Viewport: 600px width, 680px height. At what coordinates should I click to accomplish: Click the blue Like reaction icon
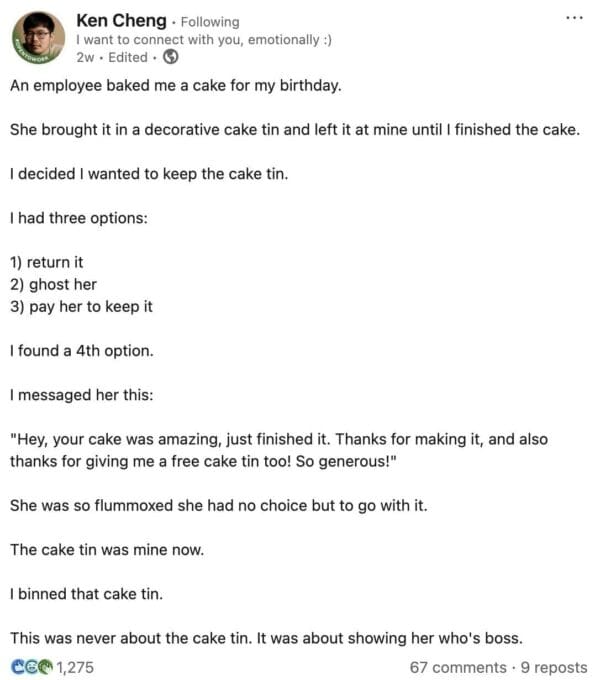tap(17, 667)
